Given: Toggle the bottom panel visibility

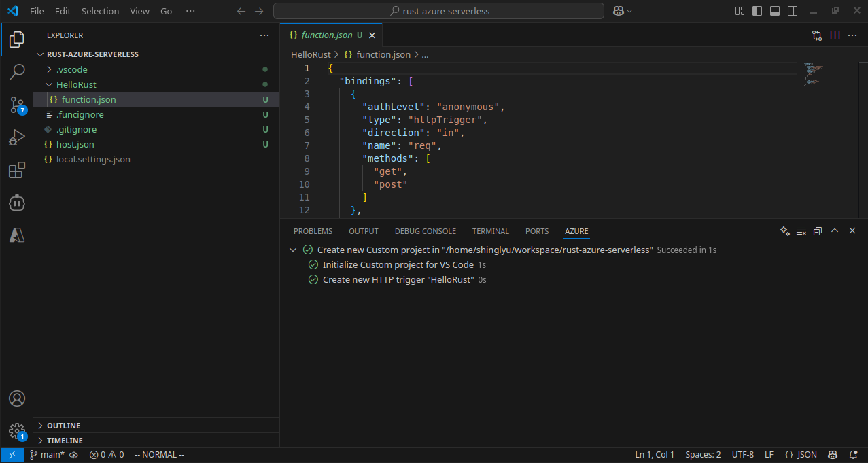Looking at the screenshot, I should pos(775,11).
